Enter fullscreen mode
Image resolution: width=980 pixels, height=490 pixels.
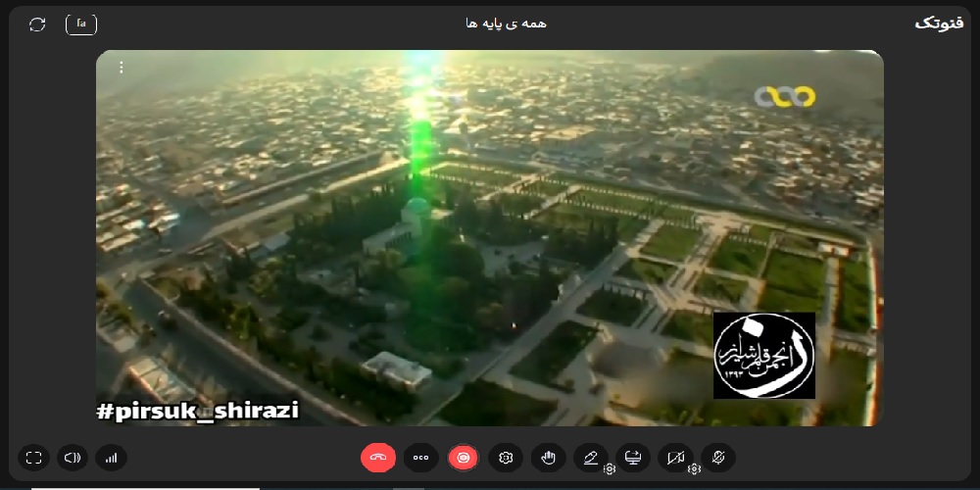[x=33, y=458]
